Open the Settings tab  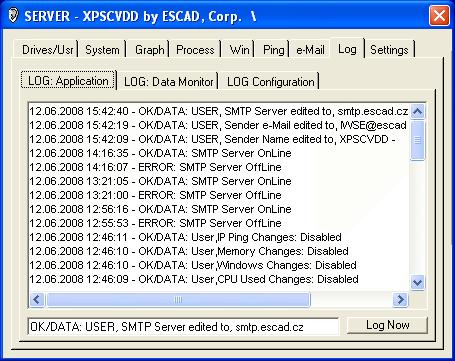coord(389,50)
